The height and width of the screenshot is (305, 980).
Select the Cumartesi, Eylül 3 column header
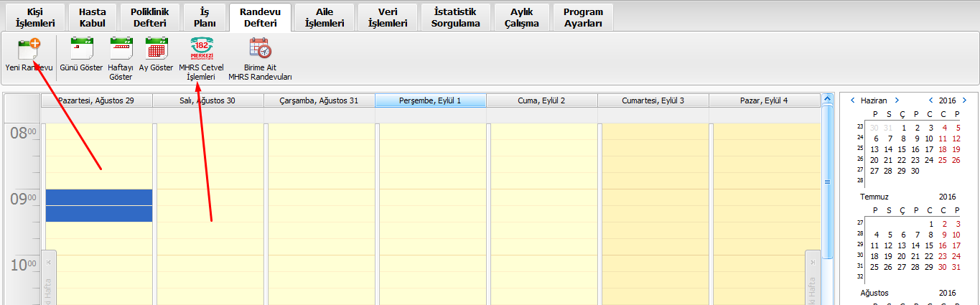click(x=653, y=101)
